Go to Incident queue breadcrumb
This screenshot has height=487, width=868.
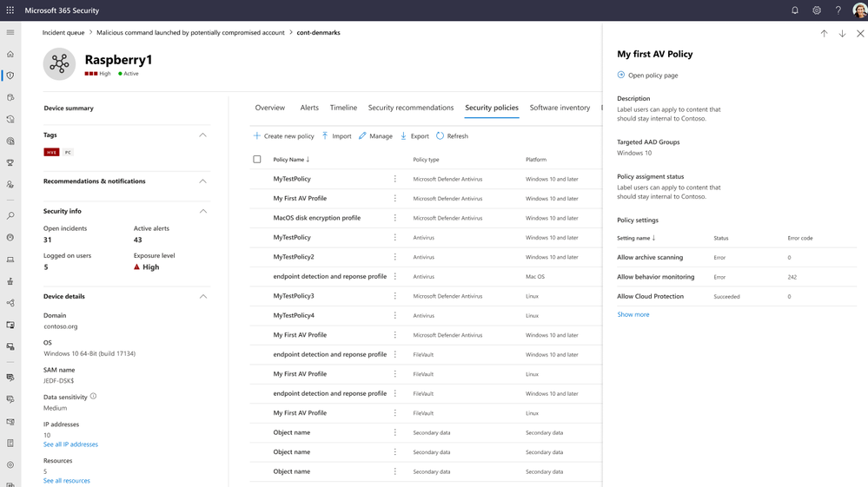pyautogui.click(x=63, y=33)
